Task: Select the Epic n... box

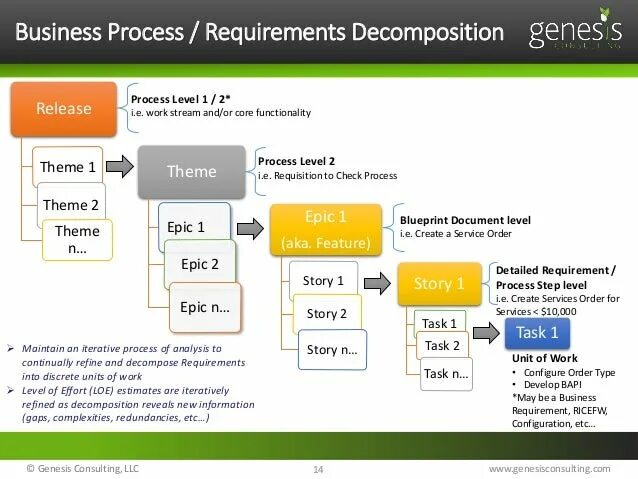Action: tap(205, 307)
